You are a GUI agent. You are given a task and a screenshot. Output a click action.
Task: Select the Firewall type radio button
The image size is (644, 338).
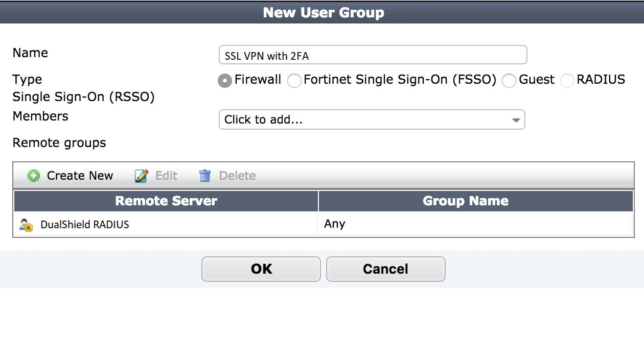pyautogui.click(x=225, y=81)
